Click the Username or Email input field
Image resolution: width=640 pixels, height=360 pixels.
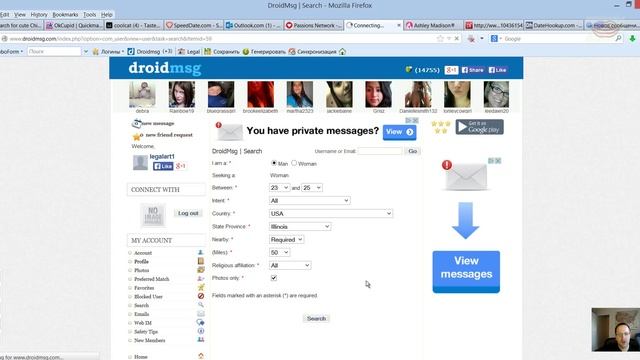380,151
